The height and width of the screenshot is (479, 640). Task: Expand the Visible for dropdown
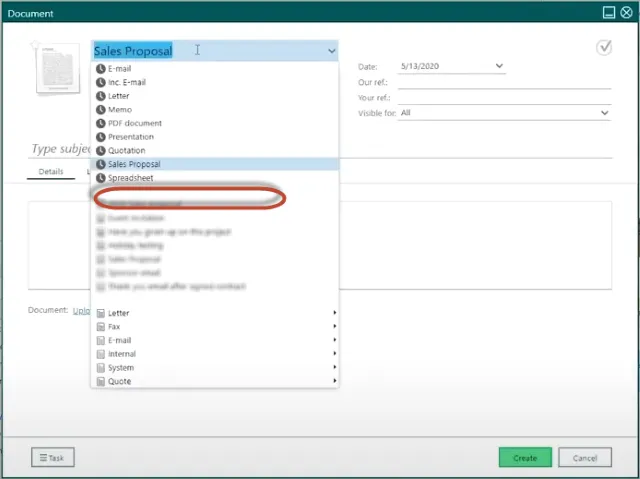click(605, 113)
